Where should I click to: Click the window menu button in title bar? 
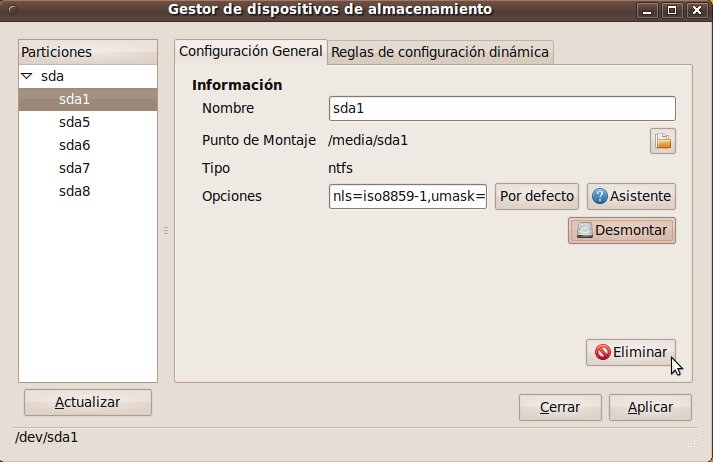coord(12,10)
